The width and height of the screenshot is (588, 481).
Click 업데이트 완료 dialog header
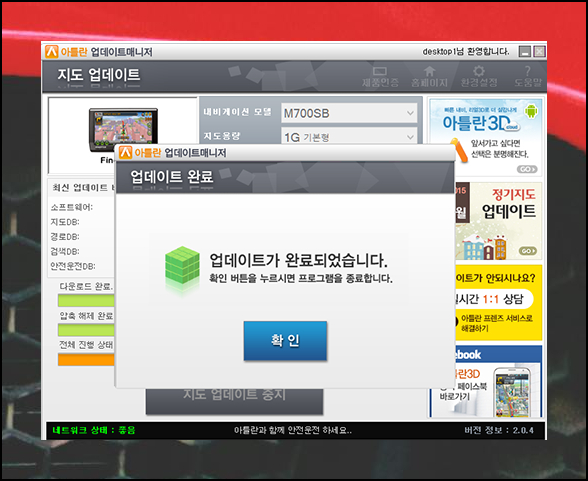click(172, 177)
